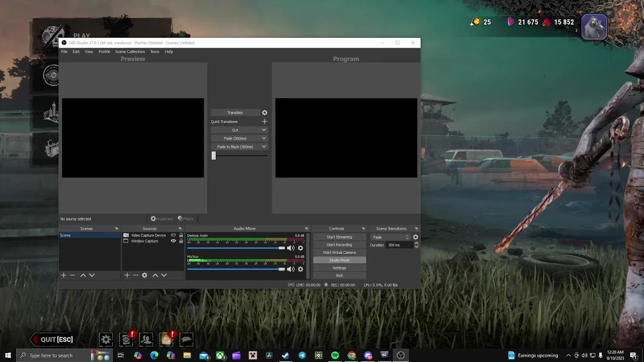Viewport: 644px width, 362px height.
Task: Open OBS Settings button in Controls
Action: (x=340, y=267)
